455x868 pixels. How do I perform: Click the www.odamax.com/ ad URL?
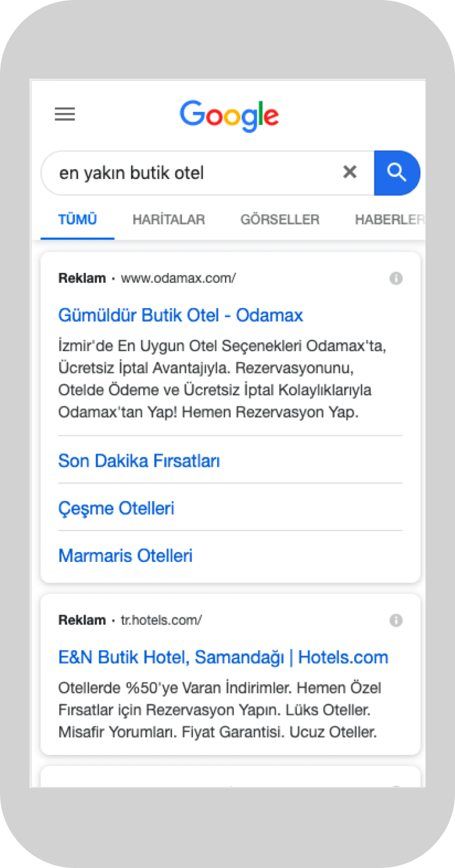(178, 278)
